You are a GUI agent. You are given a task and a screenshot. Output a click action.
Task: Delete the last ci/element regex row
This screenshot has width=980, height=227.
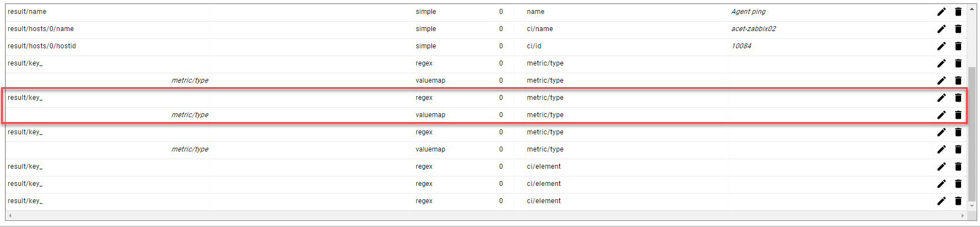(x=958, y=201)
